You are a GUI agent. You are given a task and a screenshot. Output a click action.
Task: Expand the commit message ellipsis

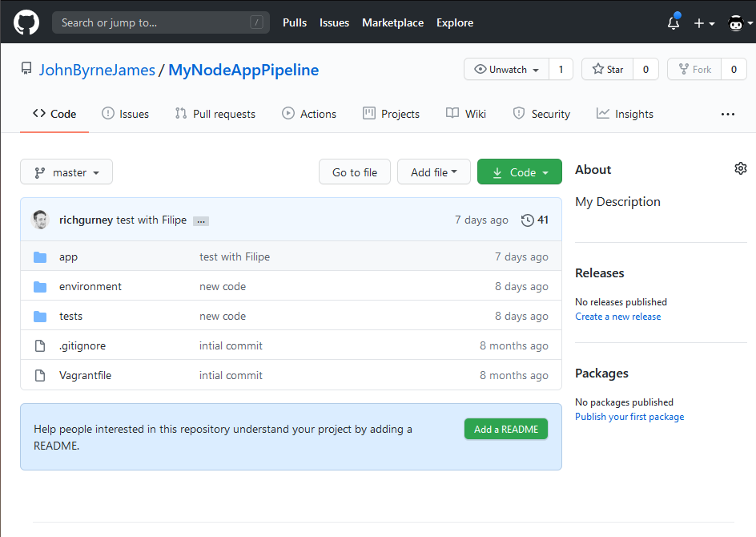coord(201,221)
